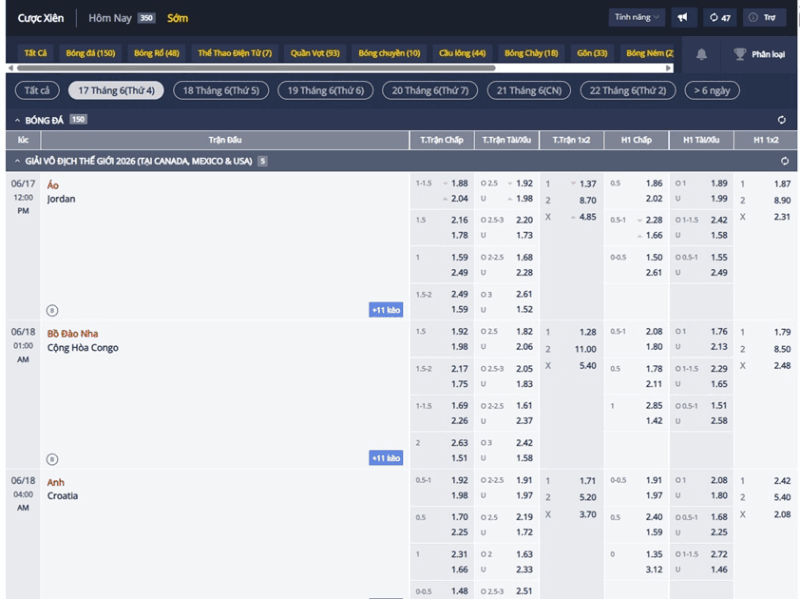The height and width of the screenshot is (599, 800).
Task: Click the Phân loại trophy icon
Action: [739, 54]
